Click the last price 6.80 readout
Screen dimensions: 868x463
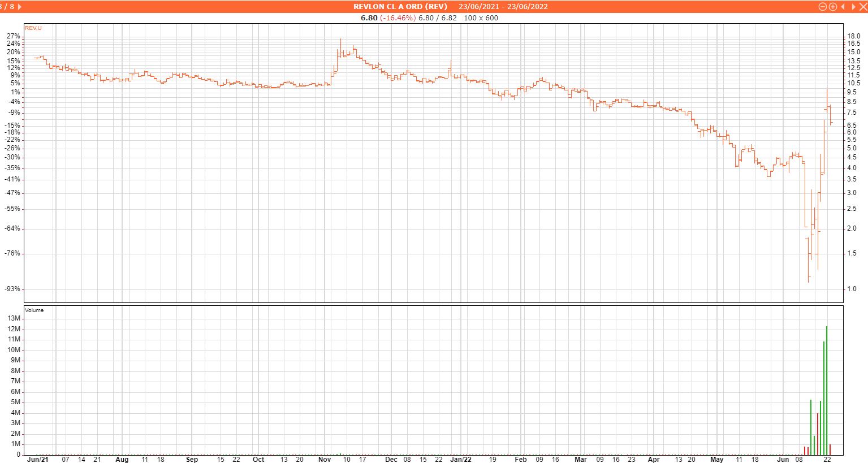(369, 18)
